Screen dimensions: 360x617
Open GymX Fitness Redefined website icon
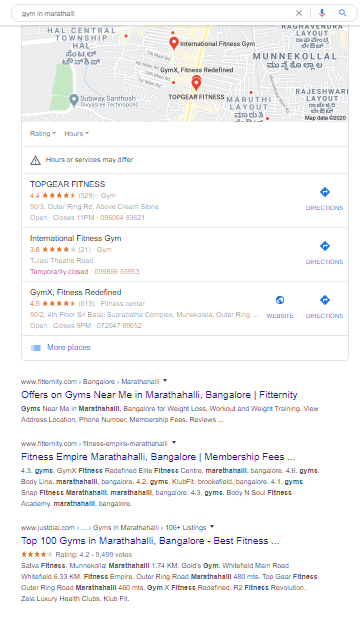pos(280,307)
